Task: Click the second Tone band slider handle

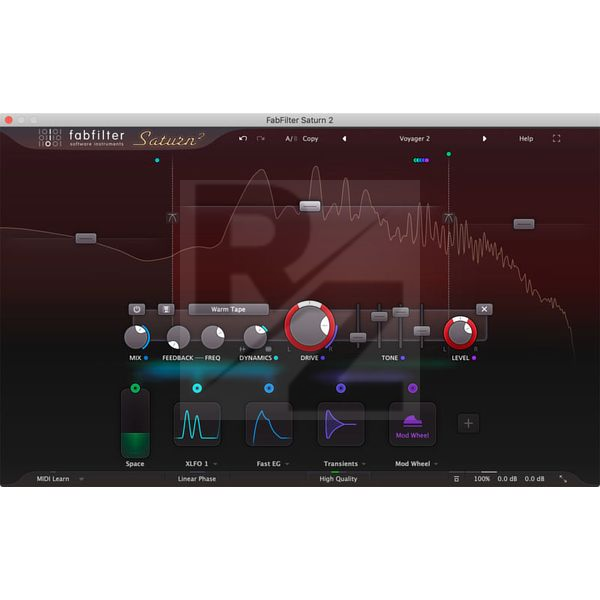Action: [379, 316]
